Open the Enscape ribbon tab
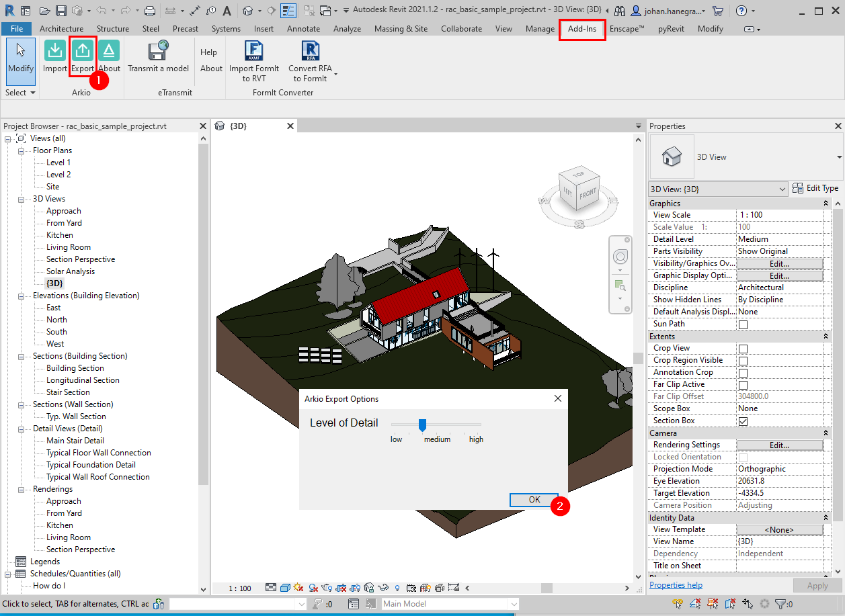 click(627, 29)
